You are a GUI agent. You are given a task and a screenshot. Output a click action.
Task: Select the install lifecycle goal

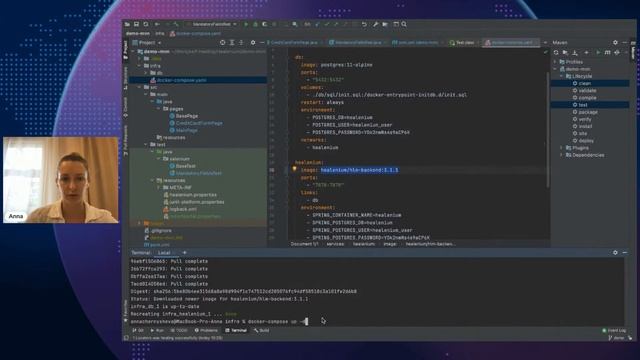tap(584, 127)
